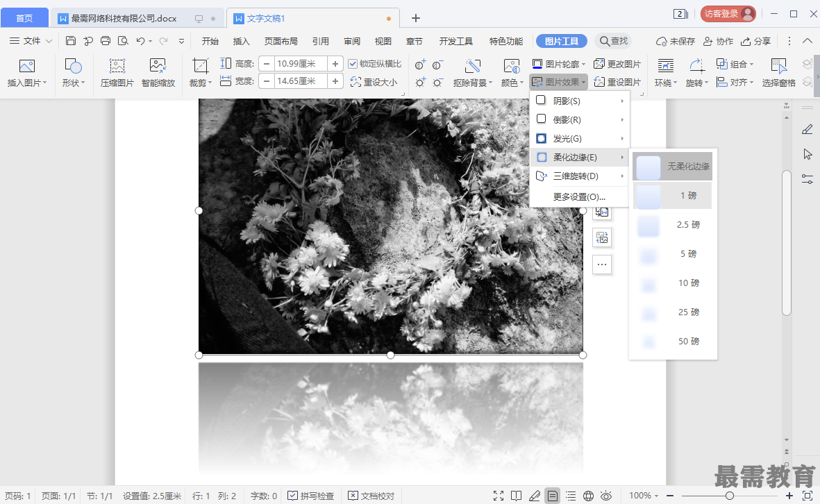Expand 3D Rotation (三维旋转) submenu
The image size is (820, 504).
coord(580,176)
